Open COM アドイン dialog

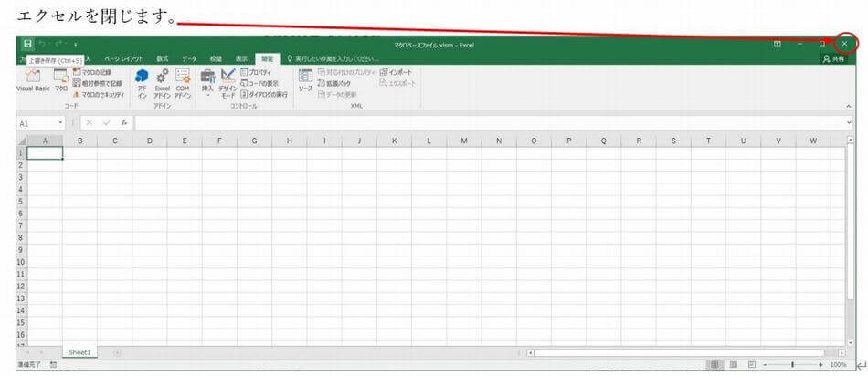point(183,83)
